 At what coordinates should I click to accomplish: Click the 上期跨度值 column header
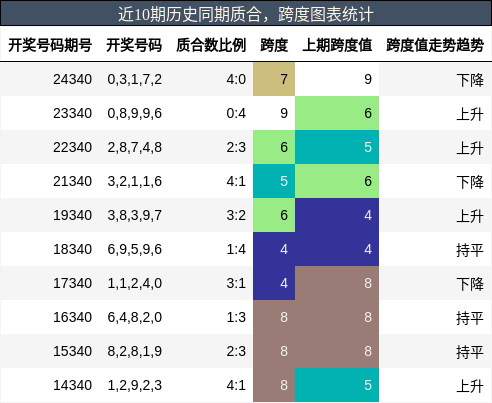coord(337,45)
